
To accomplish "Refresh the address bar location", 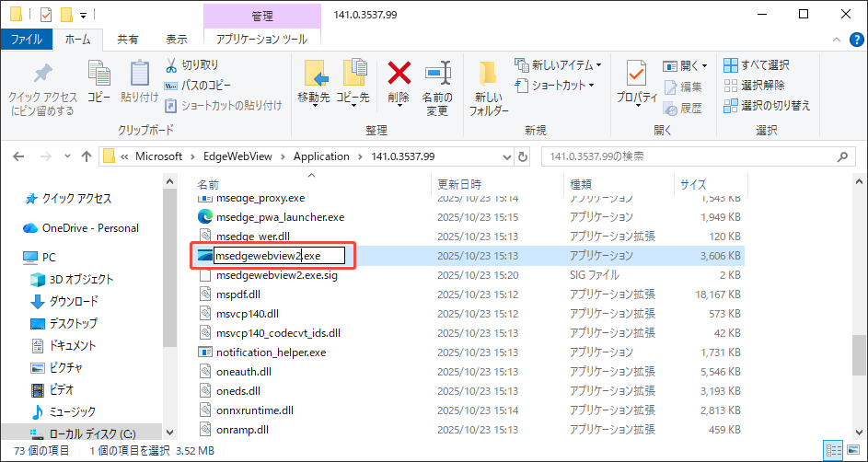I will coord(523,156).
